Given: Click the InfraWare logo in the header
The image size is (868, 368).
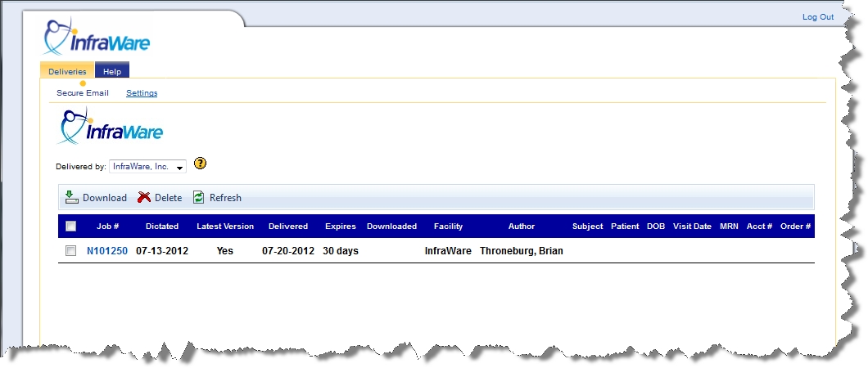Looking at the screenshot, I should coord(97,37).
